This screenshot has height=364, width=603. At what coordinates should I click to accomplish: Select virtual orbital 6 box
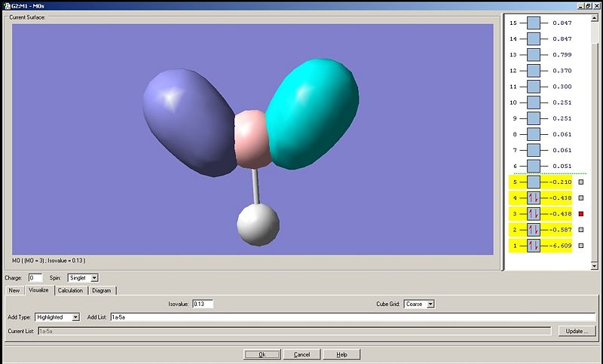[534, 166]
